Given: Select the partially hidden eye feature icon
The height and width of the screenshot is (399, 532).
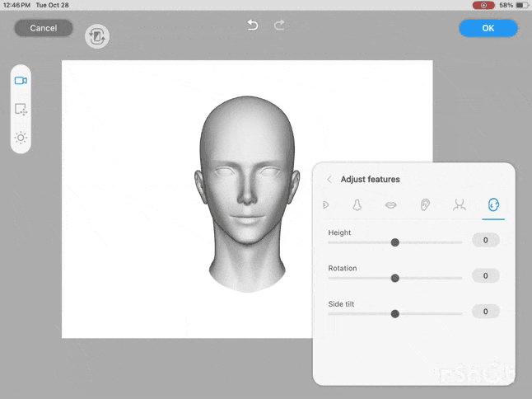Looking at the screenshot, I should [x=326, y=204].
